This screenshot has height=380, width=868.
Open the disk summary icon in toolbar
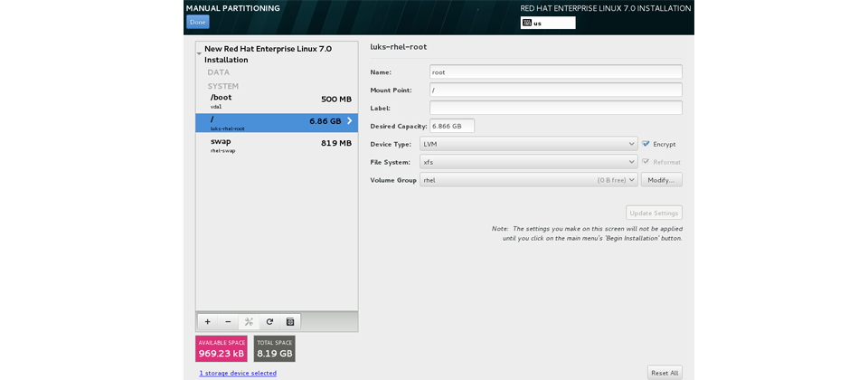point(290,322)
